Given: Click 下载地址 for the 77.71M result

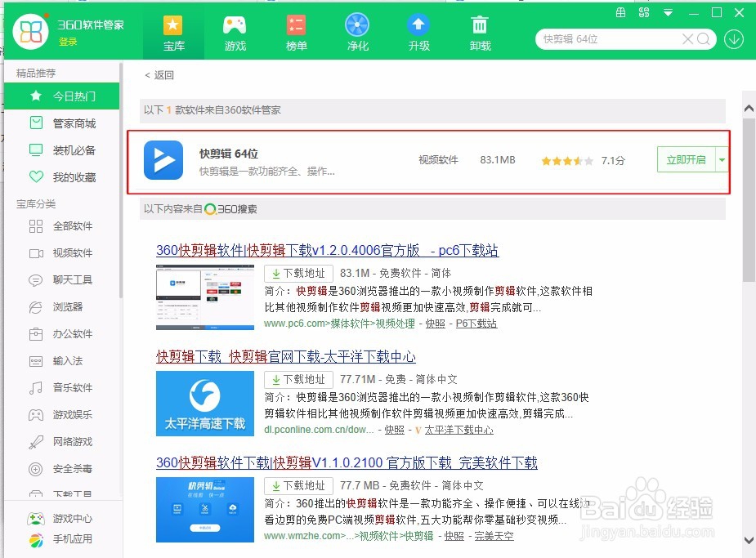Looking at the screenshot, I should (298, 379).
